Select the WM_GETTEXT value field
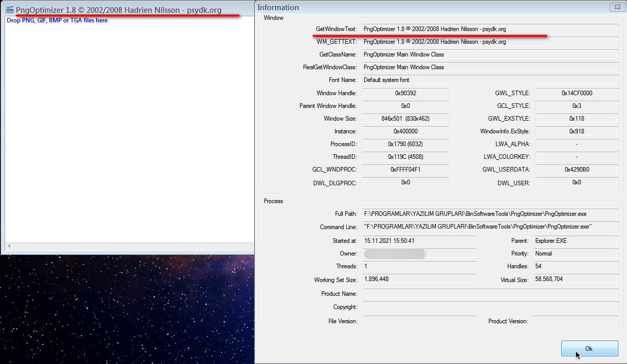The height and width of the screenshot is (364, 627). [490, 42]
